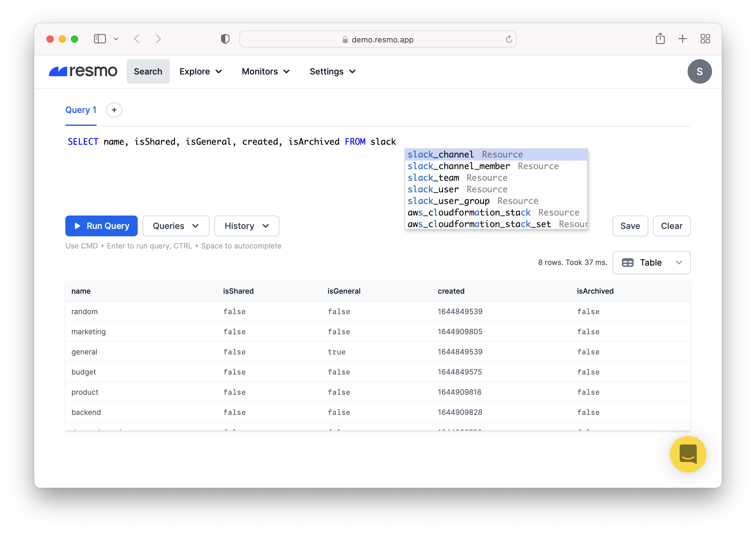This screenshot has height=533, width=756.
Task: Click the demo.resmo.app address bar
Action: [x=378, y=39]
